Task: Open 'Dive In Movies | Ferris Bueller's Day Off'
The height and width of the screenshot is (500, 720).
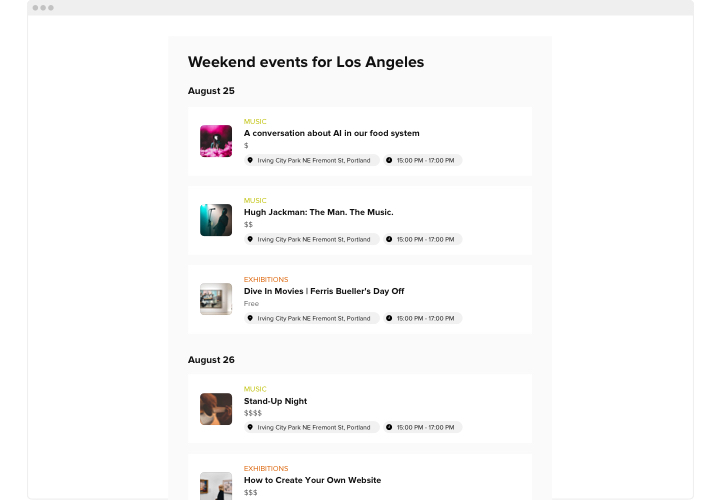Action: [323, 291]
